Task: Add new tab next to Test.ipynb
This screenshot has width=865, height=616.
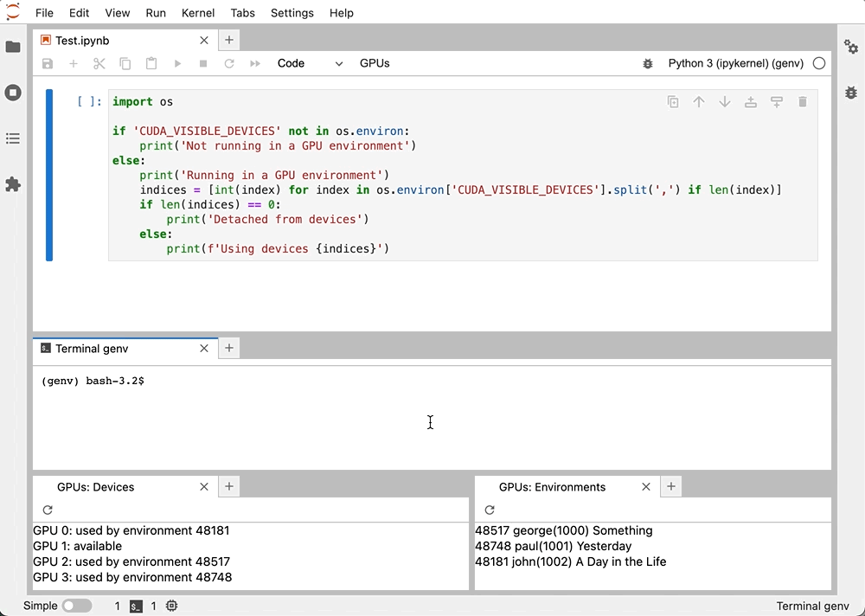Action: (x=229, y=40)
